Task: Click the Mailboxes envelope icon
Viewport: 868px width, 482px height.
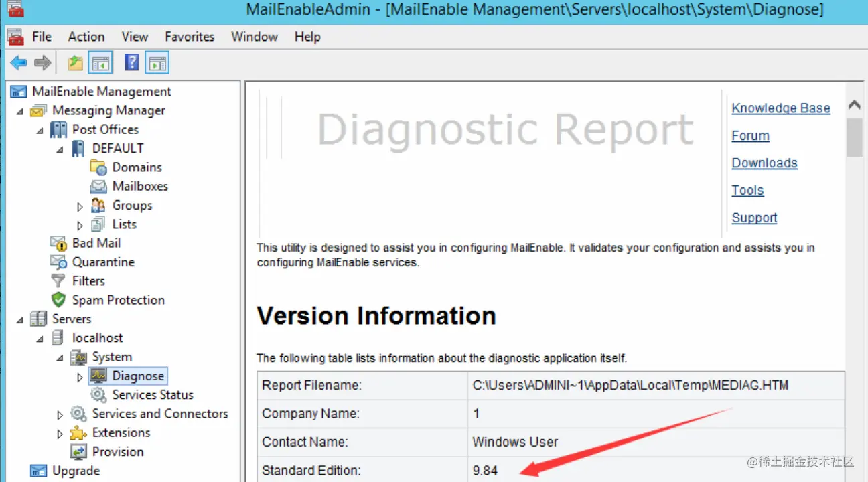Action: 98,186
